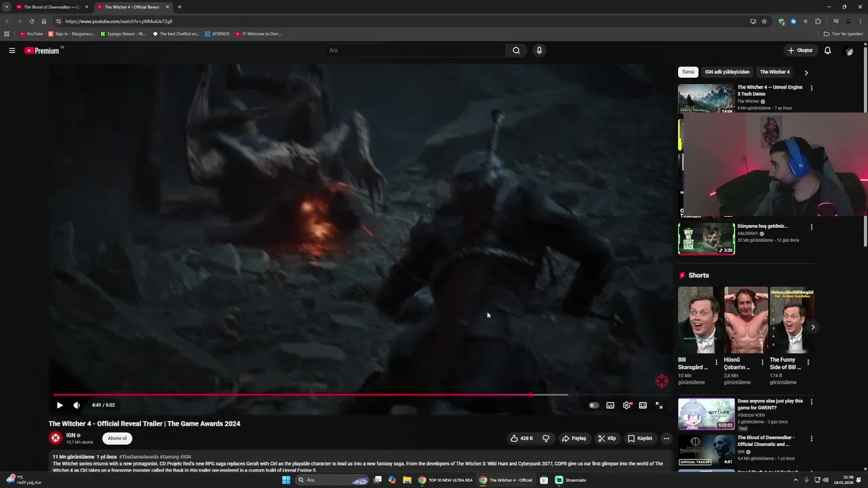
Task: Switch to The Blood of Dawnwalker tab
Action: coord(52,7)
